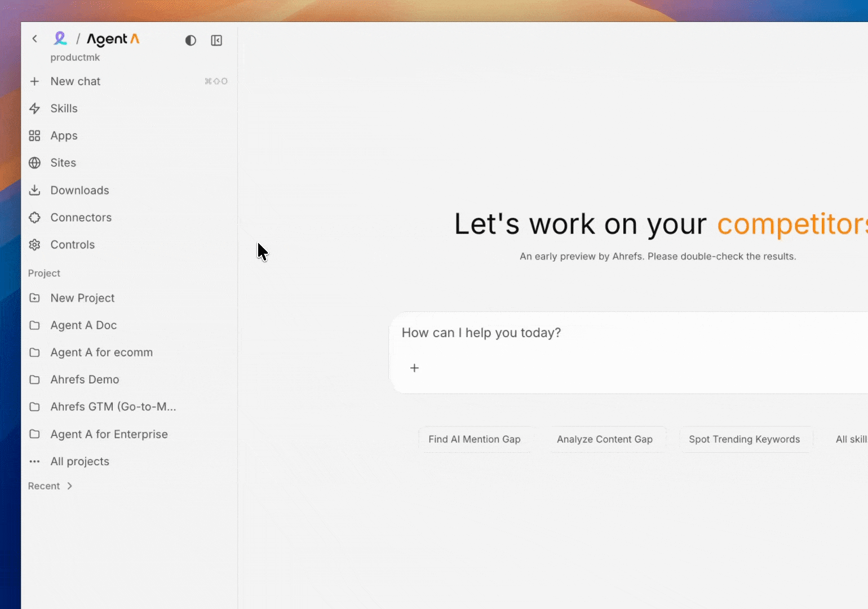Image resolution: width=868 pixels, height=609 pixels.
Task: Click the Ahrefs GTM folder icon
Action: click(x=34, y=407)
